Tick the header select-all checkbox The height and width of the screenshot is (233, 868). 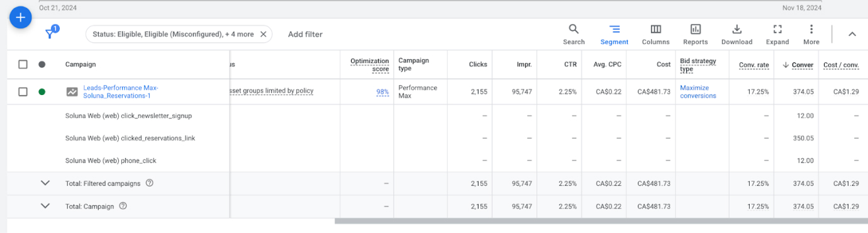point(23,64)
